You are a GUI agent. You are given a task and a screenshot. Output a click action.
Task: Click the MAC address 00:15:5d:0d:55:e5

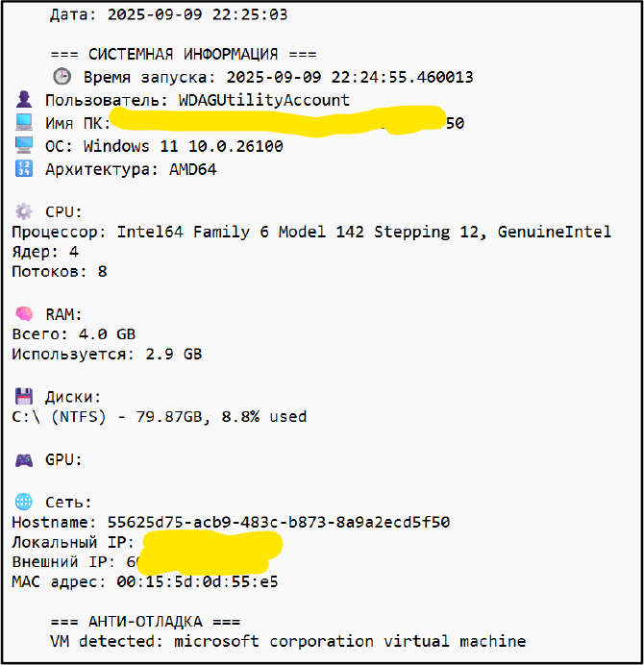coord(197,581)
